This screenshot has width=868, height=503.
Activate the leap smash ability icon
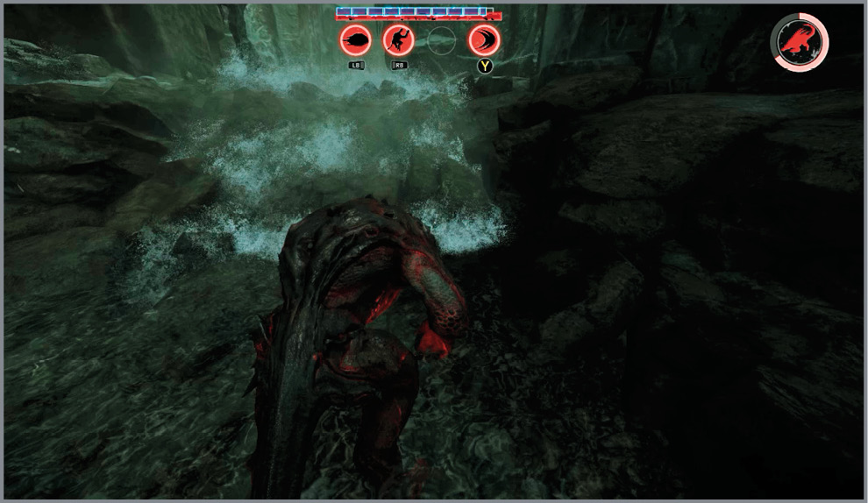399,40
